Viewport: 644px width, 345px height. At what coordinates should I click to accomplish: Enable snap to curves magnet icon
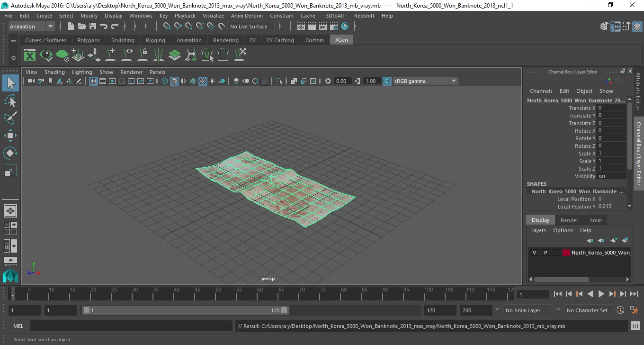coord(178,27)
